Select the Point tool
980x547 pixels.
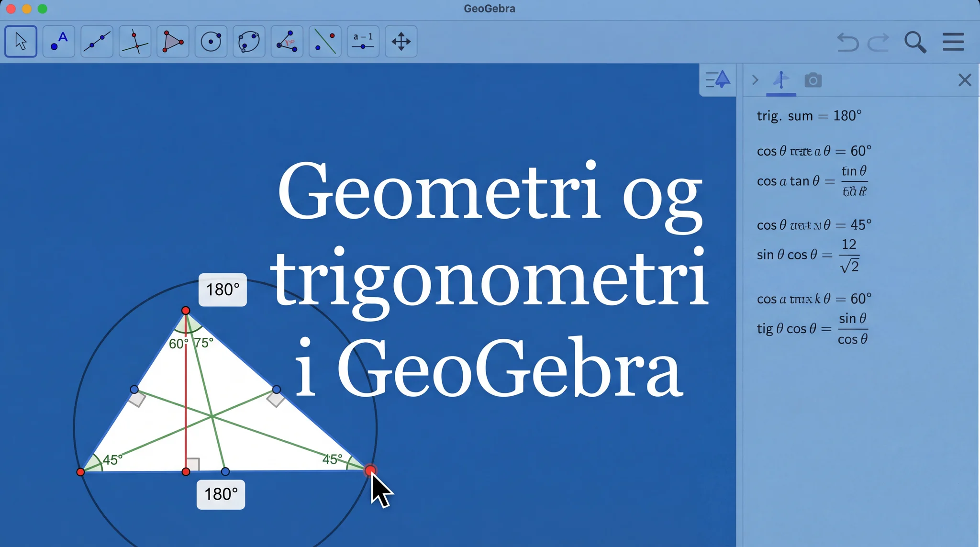(59, 42)
